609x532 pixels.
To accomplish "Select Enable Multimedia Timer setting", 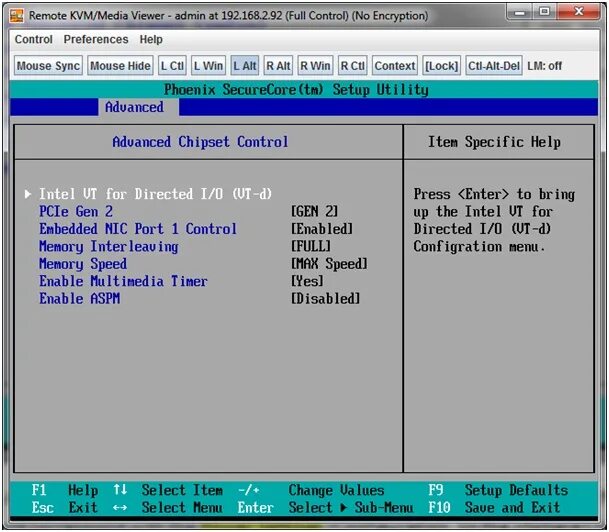I will (x=124, y=281).
